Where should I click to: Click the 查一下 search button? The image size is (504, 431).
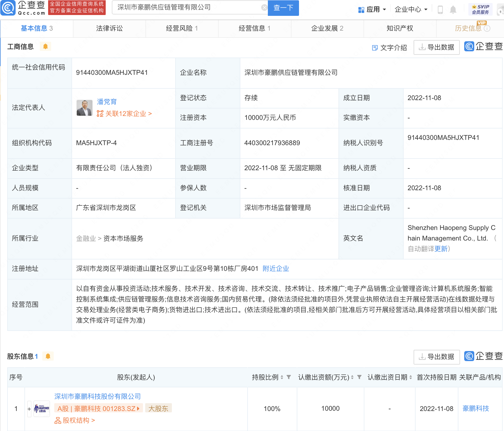coord(283,8)
